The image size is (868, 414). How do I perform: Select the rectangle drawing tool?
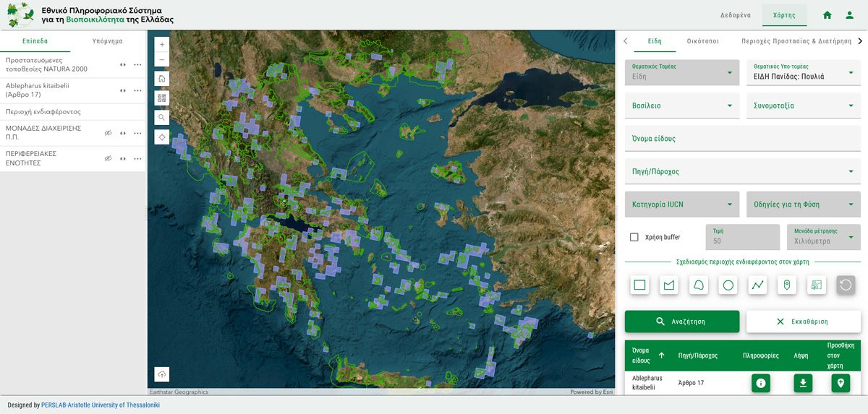point(639,285)
